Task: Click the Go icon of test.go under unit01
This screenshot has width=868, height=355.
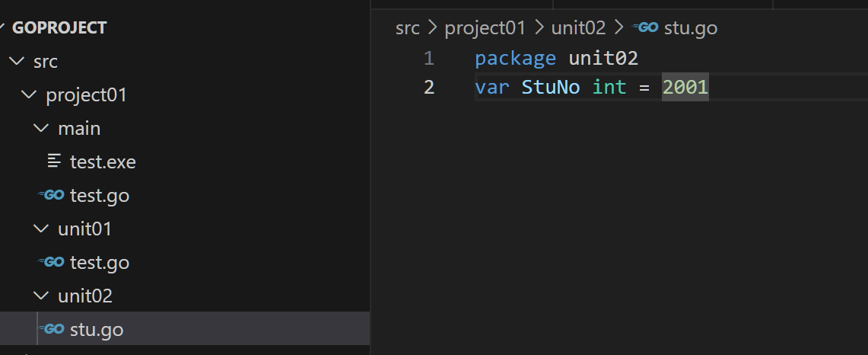Action: [52, 263]
